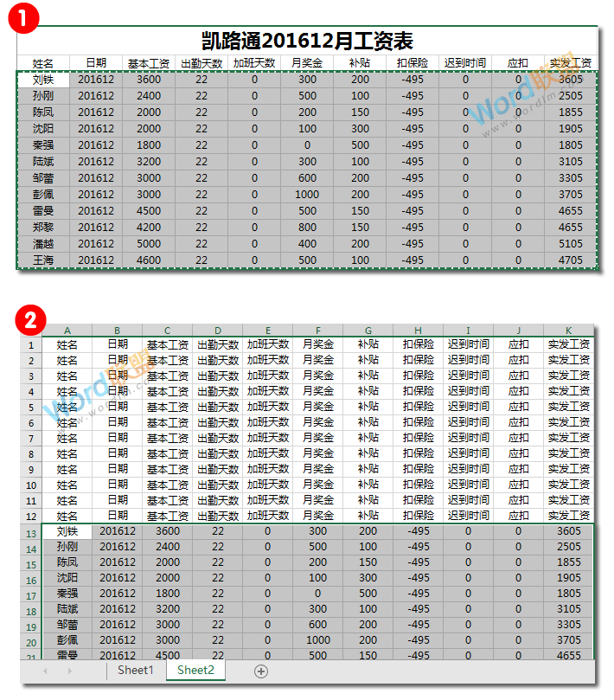Click 刘铁 cell in row 13 of Sheet2
614x700 pixels.
tap(67, 531)
